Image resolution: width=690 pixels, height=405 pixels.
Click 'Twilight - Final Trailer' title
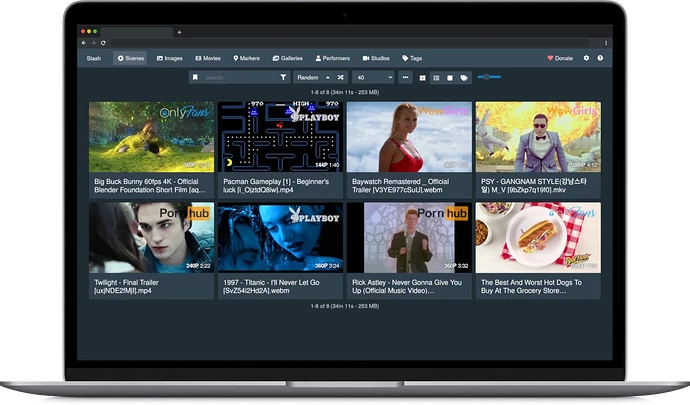pyautogui.click(x=126, y=287)
